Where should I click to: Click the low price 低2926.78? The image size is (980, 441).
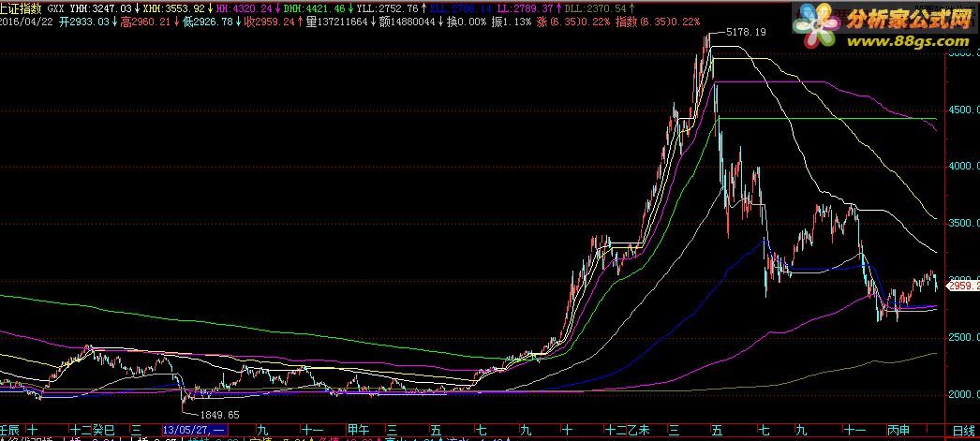click(x=207, y=22)
